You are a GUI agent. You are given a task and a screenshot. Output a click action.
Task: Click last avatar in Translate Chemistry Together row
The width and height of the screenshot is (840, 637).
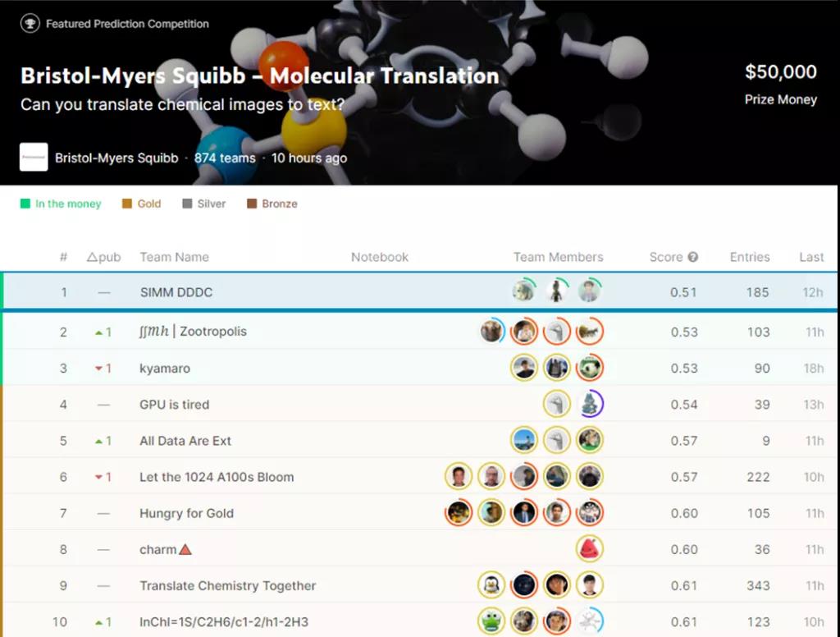[x=589, y=585]
